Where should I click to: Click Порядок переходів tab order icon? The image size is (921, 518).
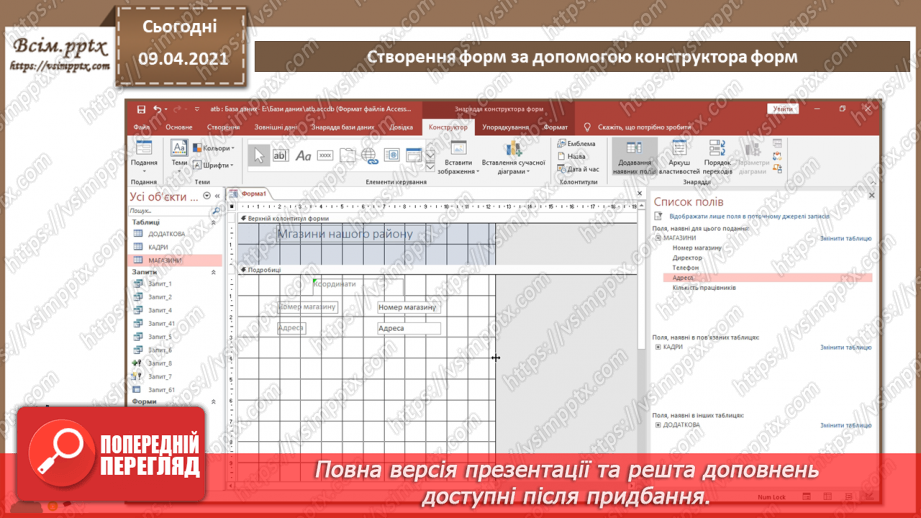click(x=717, y=157)
